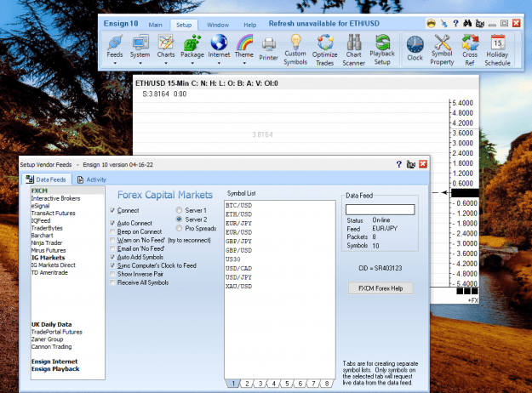Viewport: 532px width, 393px height.
Task: Select the Server 2 radio button
Action: pos(179,219)
